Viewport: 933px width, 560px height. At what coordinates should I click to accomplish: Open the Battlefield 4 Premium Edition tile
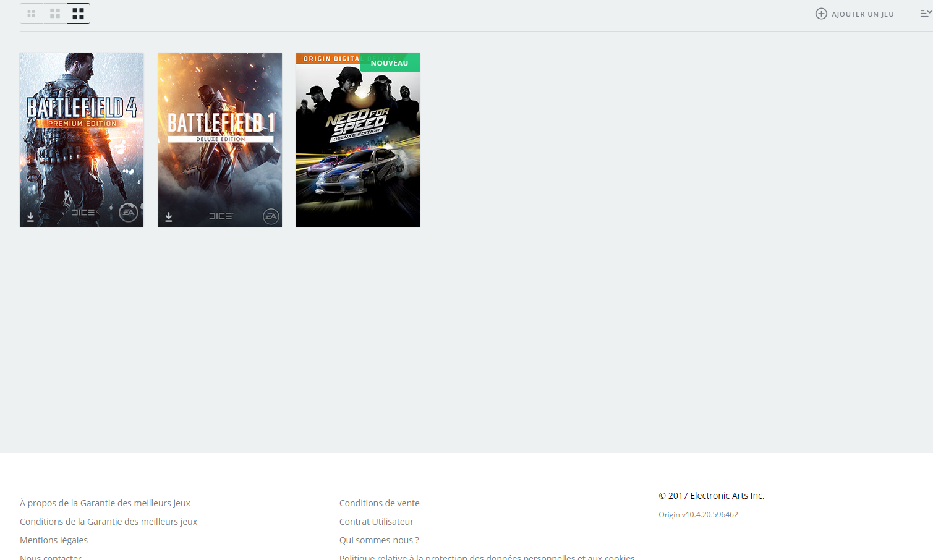[x=82, y=140]
